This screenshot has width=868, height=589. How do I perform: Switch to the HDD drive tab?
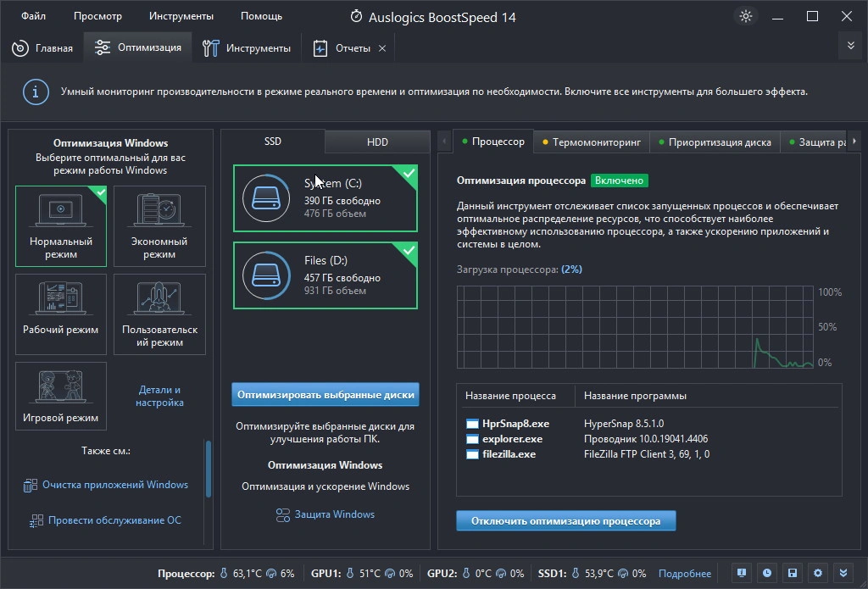(x=377, y=142)
